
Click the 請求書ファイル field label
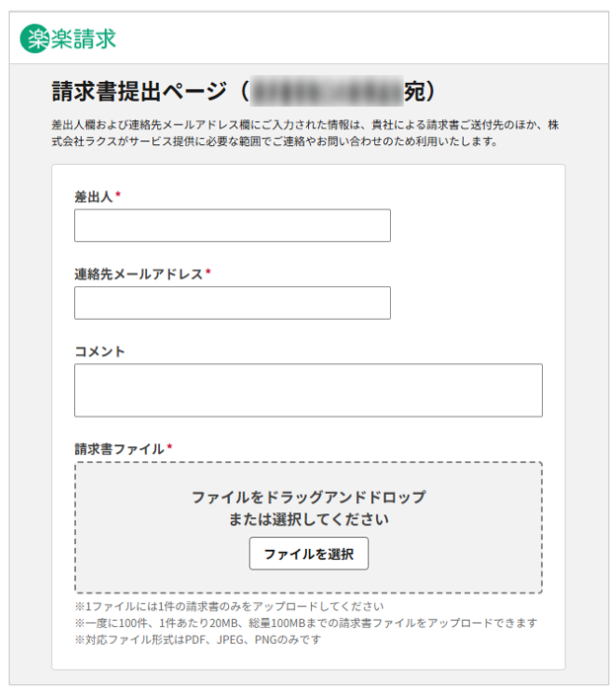point(119,449)
